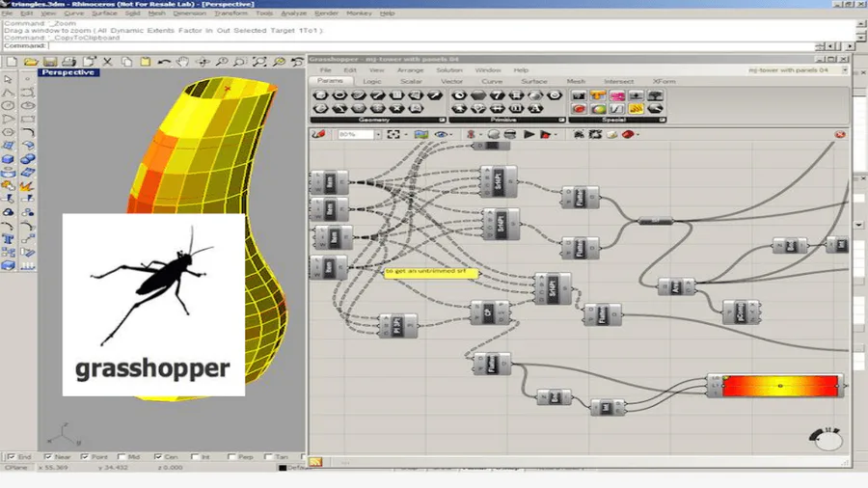Click the red gradient icon in Special panel
This screenshot has width=868, height=488.
point(579,109)
